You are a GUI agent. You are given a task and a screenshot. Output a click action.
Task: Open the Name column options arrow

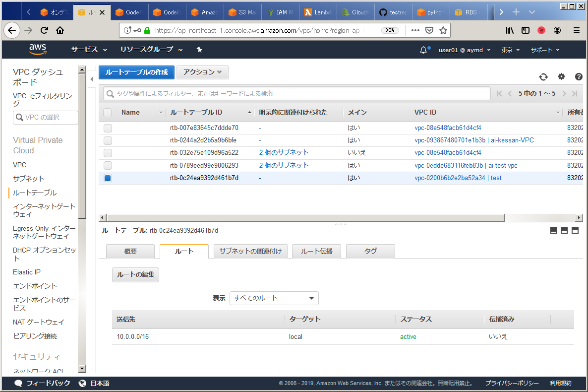(161, 113)
